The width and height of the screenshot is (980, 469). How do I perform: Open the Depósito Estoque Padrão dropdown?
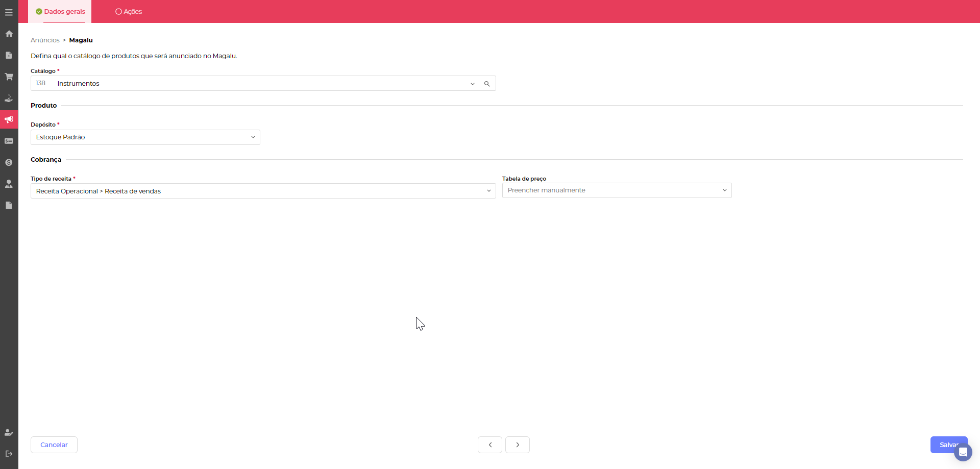point(145,137)
